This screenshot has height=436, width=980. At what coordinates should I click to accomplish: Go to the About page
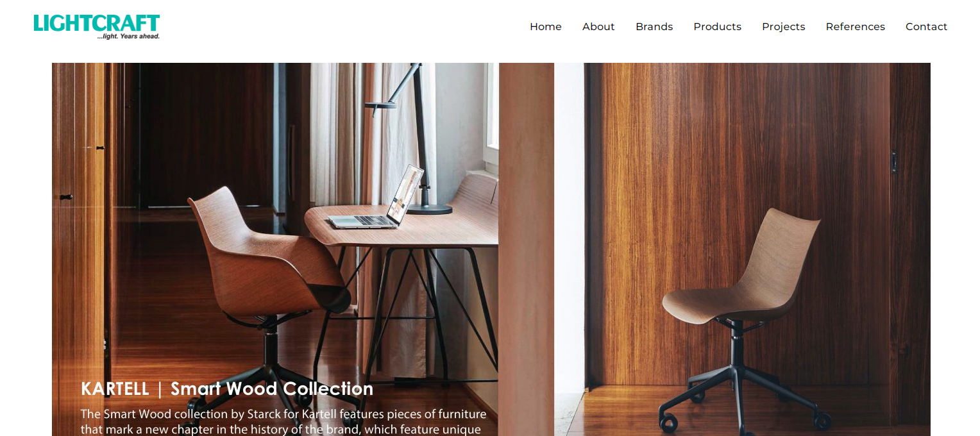pyautogui.click(x=598, y=27)
